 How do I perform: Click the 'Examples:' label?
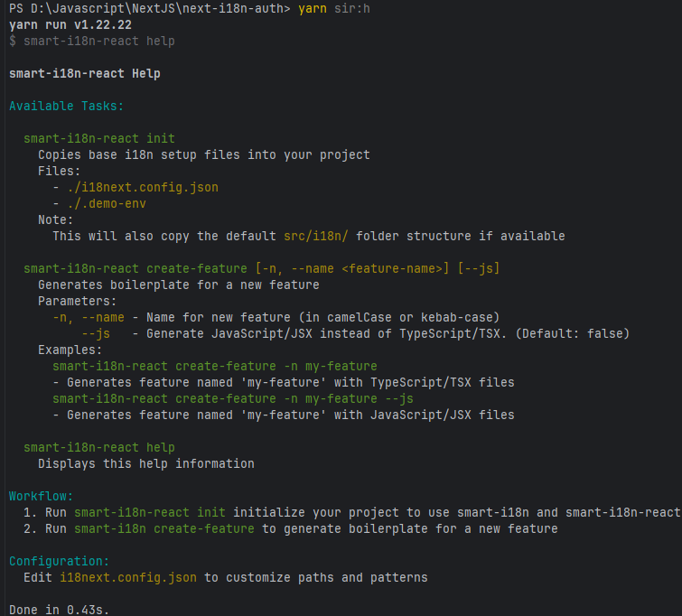coord(70,350)
